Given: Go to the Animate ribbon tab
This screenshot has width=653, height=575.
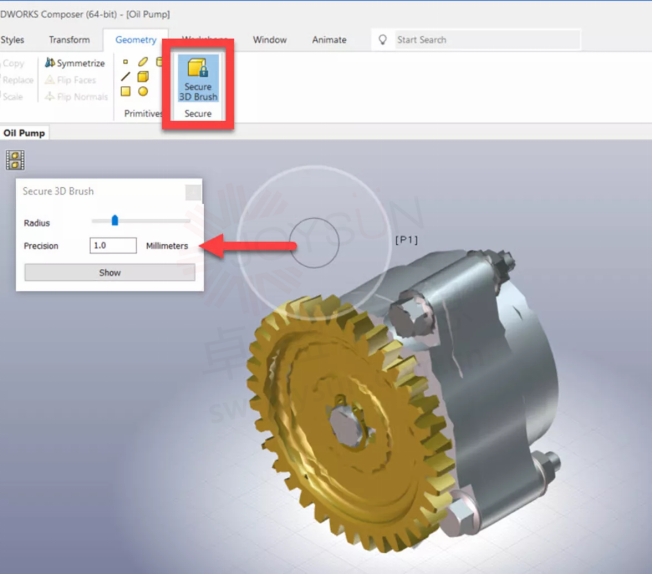Looking at the screenshot, I should [329, 40].
